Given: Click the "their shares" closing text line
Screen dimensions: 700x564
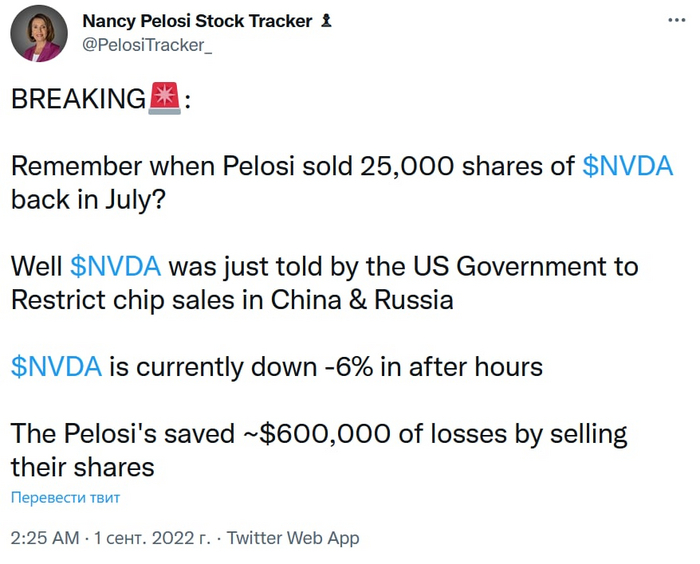Looking at the screenshot, I should 82,466.
